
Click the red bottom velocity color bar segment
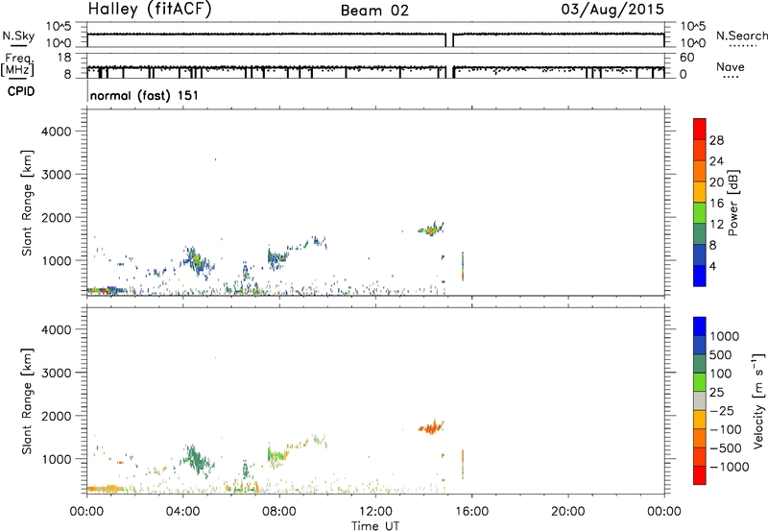pyautogui.click(x=700, y=475)
